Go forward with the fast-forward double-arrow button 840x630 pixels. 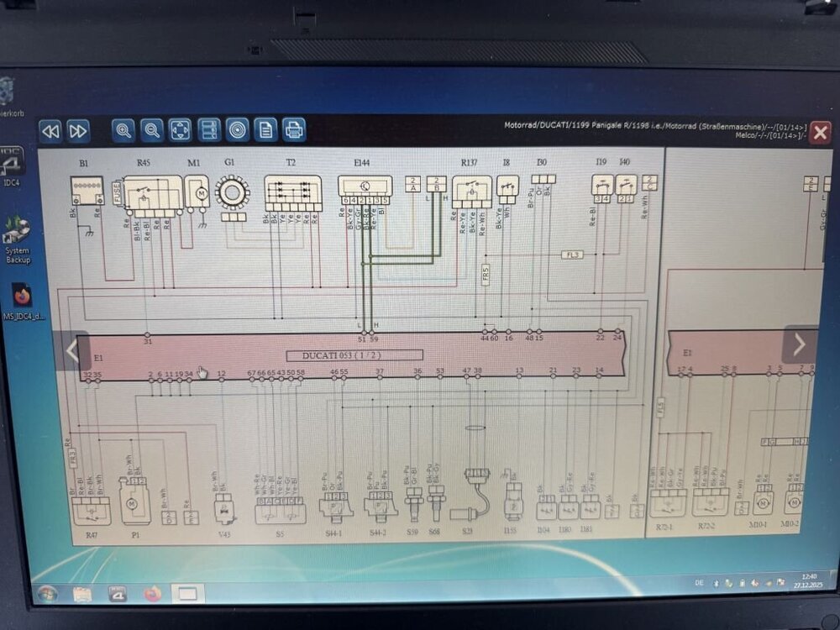pyautogui.click(x=78, y=131)
